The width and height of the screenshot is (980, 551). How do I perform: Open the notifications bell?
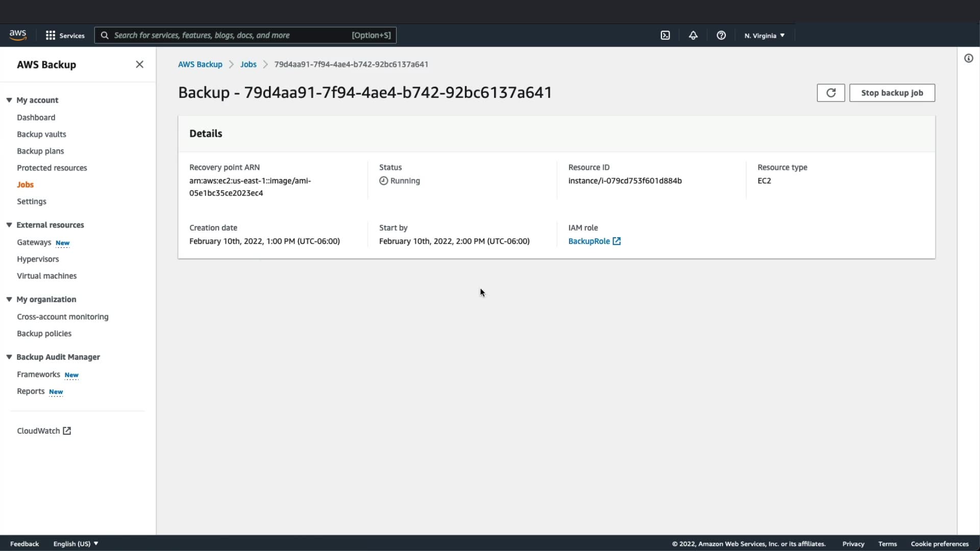tap(693, 35)
